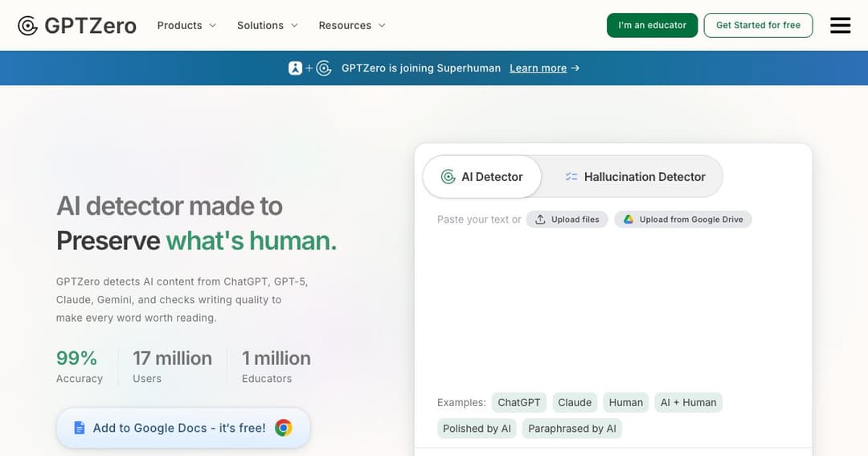Viewport: 868px width, 456px height.
Task: Expand the Products chevron
Action: click(212, 26)
